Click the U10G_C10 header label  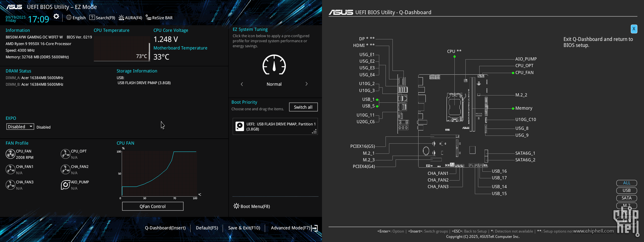pos(525,119)
